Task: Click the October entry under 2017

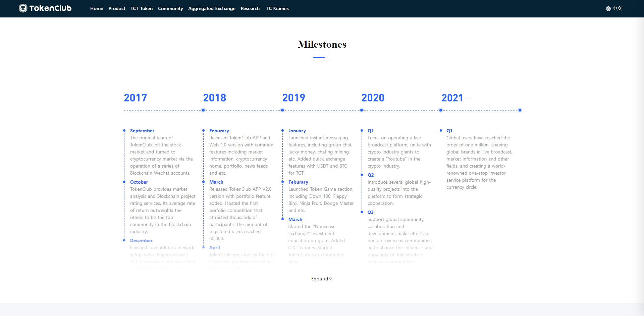Action: 139,182
